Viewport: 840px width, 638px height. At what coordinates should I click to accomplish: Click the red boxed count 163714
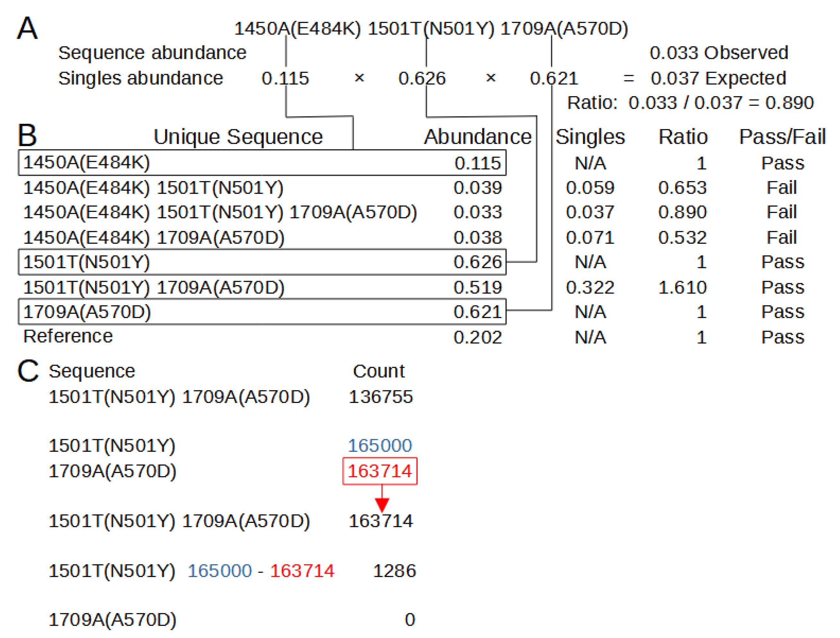(380, 471)
